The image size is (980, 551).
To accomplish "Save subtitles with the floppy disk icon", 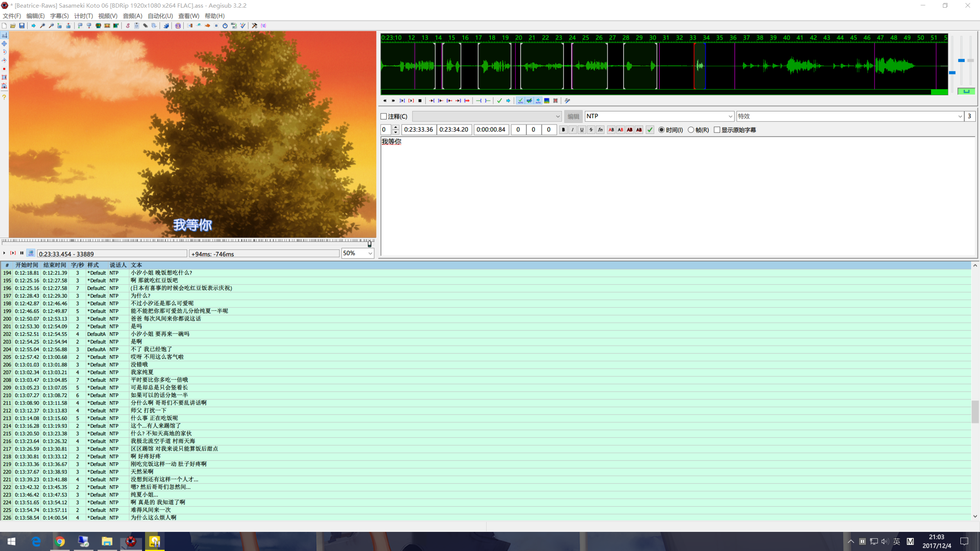I will 22,26.
